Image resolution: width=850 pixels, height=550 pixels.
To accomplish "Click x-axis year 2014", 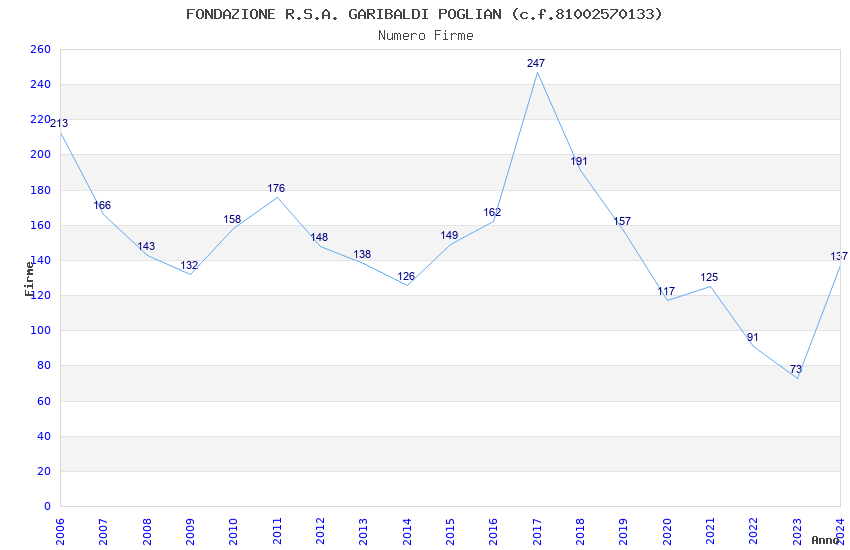I will click(x=407, y=532).
